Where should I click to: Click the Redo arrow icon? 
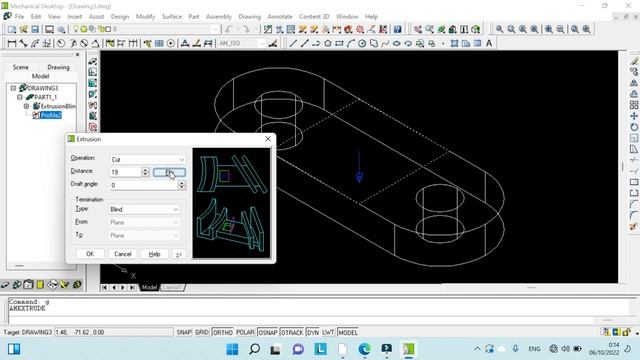(x=246, y=29)
